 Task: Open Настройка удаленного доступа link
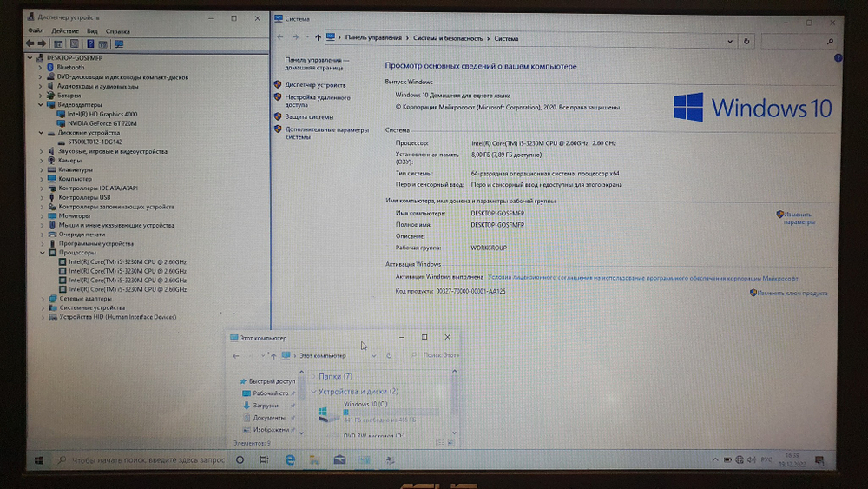[x=318, y=101]
